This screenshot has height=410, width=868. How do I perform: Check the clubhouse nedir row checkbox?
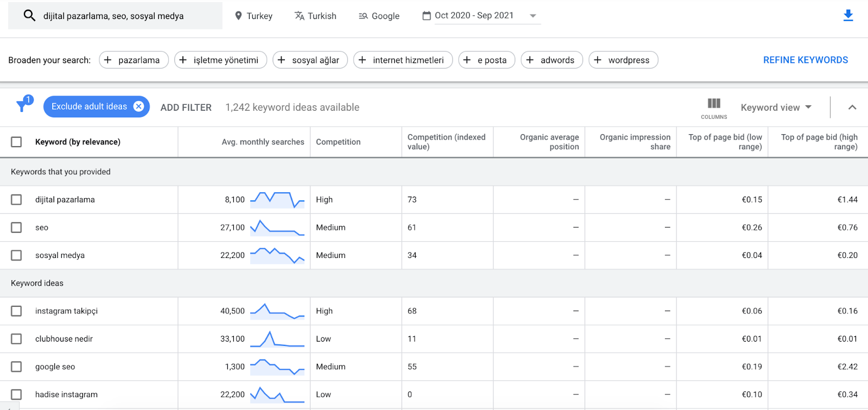click(16, 339)
